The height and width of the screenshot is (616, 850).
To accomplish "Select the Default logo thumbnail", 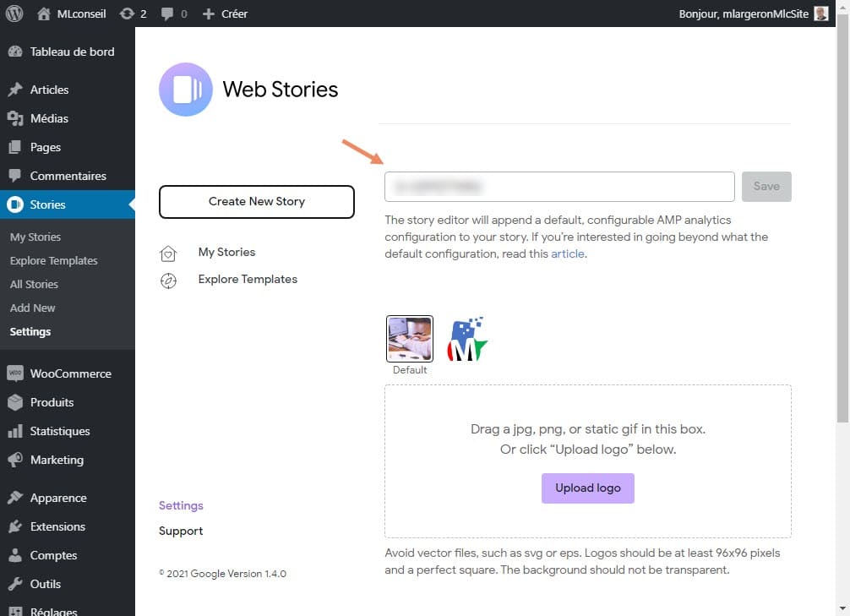I will click(x=410, y=339).
